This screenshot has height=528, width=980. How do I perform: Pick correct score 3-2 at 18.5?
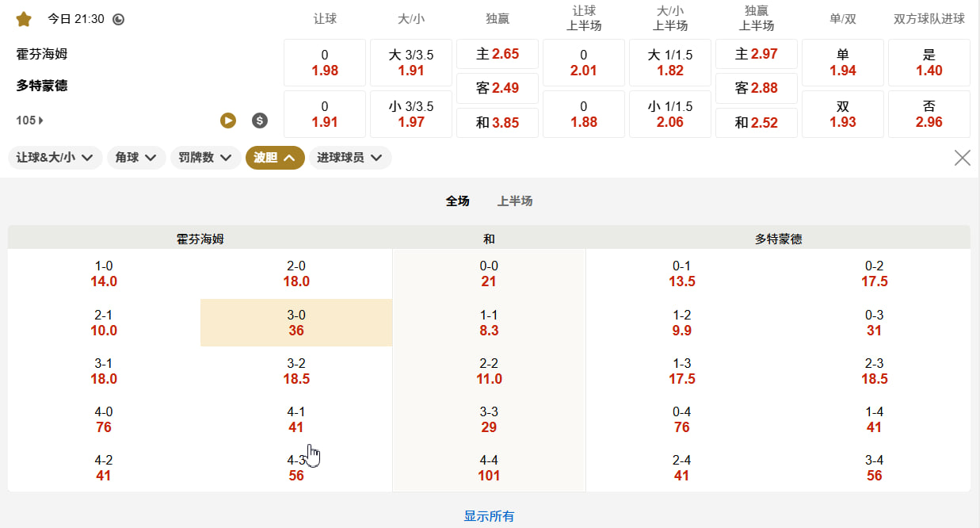tap(296, 371)
